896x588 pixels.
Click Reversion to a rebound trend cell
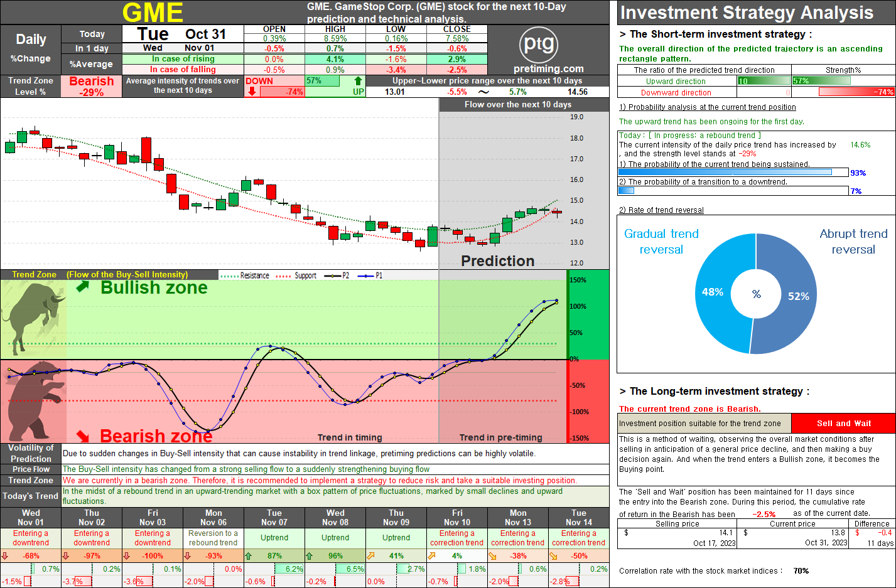(x=213, y=538)
